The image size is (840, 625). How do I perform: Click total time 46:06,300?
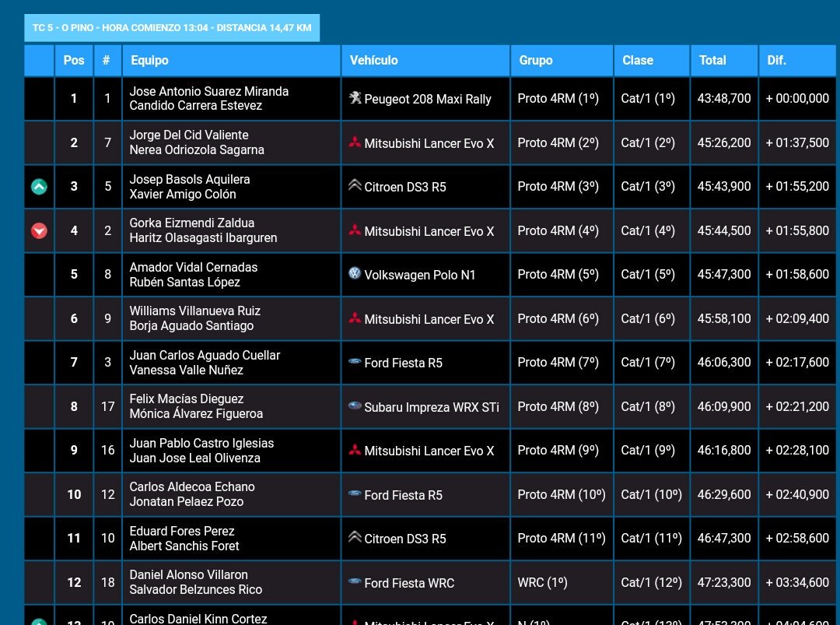point(724,363)
